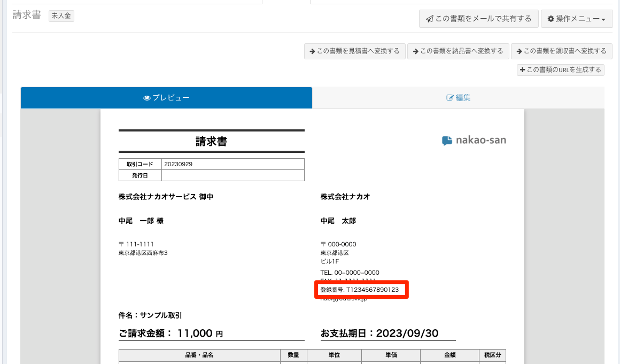This screenshot has width=620, height=364.
Task: Click the 品番・品名 column header
Action: tap(199, 355)
